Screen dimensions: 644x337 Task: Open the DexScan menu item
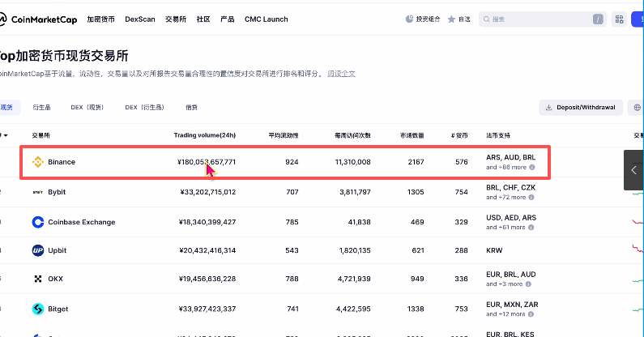tap(139, 19)
